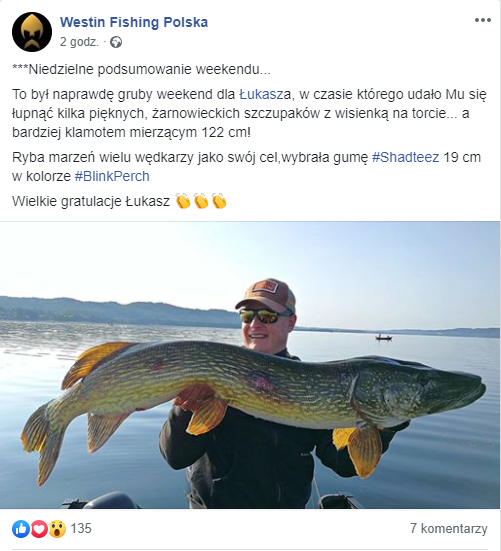View the 7 komentarzy comments
This screenshot has width=501, height=551.
(x=449, y=529)
